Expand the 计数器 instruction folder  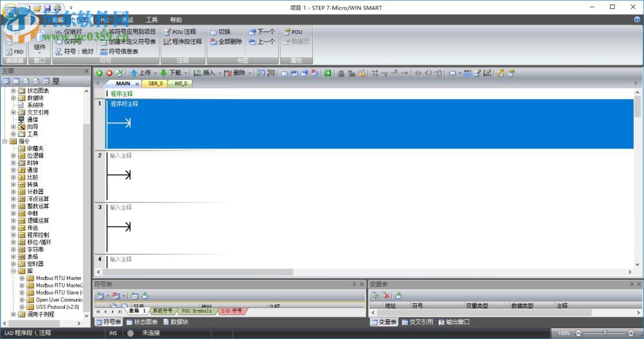click(13, 192)
